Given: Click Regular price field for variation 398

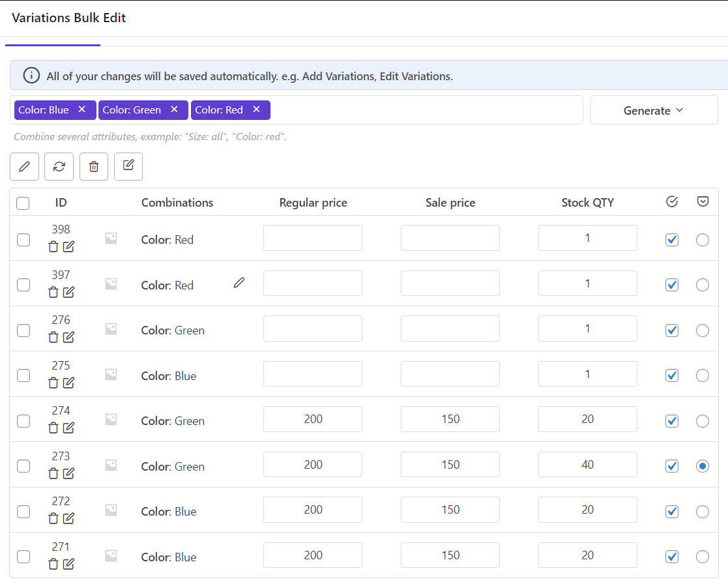Looking at the screenshot, I should (312, 238).
